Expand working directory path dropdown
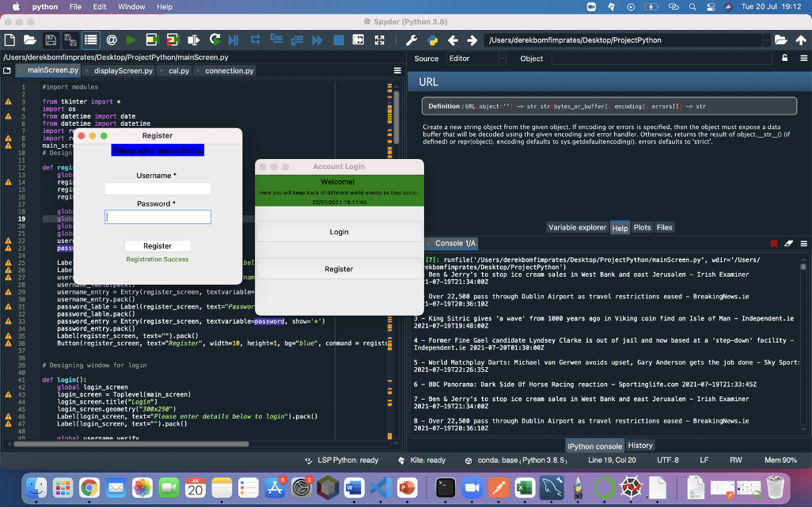Viewport: 812px width, 508px height. point(766,40)
